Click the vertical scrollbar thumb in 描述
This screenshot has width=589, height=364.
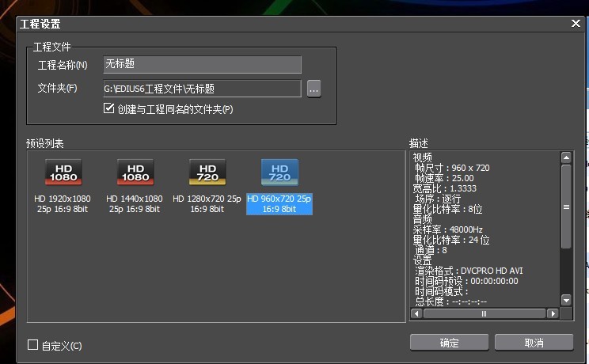click(566, 207)
